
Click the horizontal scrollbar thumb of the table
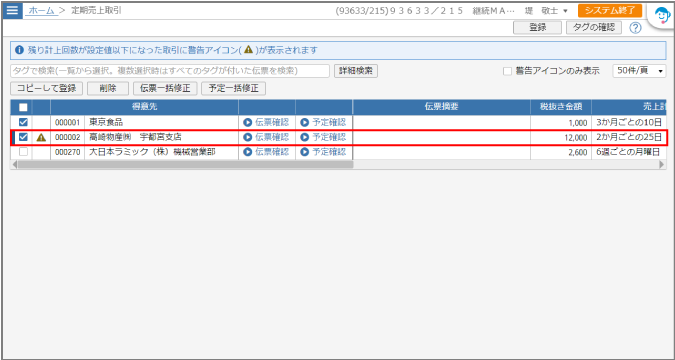point(185,164)
